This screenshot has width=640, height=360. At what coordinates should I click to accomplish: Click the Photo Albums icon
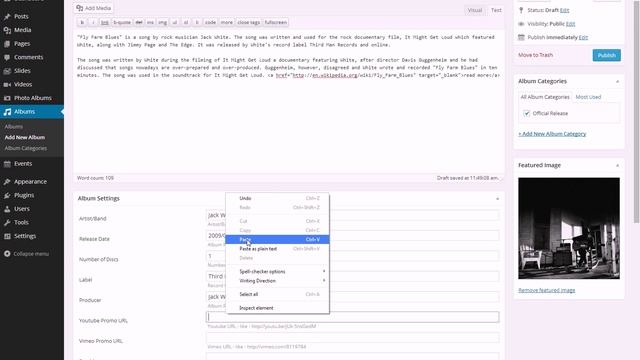click(x=7, y=98)
